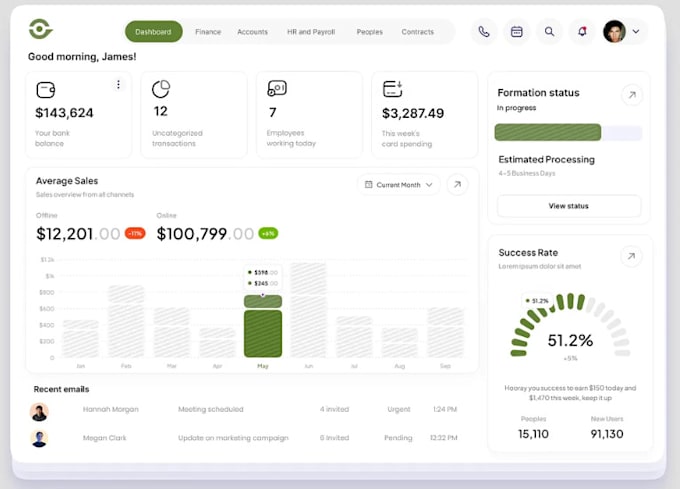Click the May label on chart axis

point(263,366)
